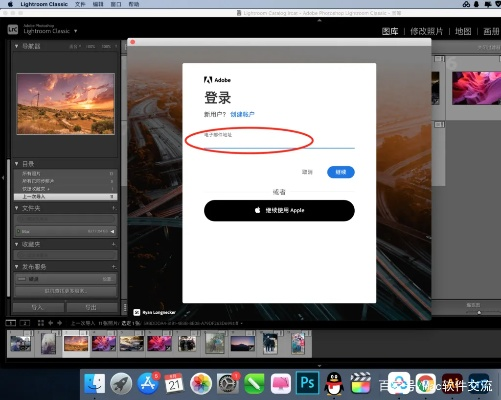Screen dimensions: 501x400
Task: Click the plus icon on 文件夹 panel
Action: click(x=114, y=208)
